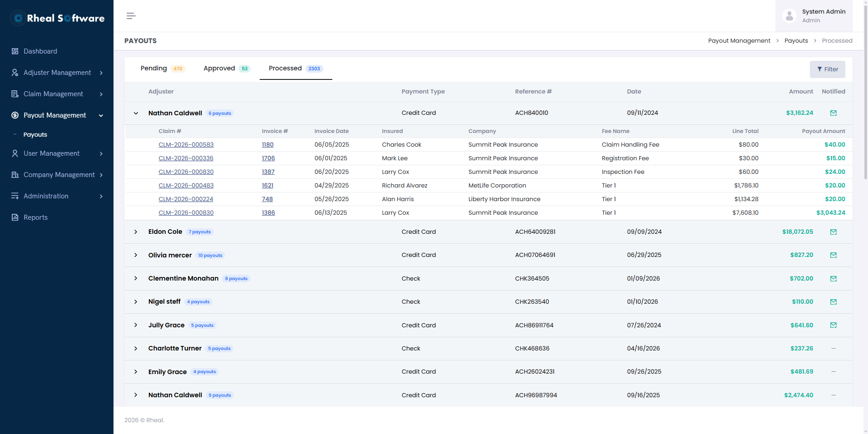Expand the Claim Management sidebar menu
The image size is (868, 434).
click(57, 94)
